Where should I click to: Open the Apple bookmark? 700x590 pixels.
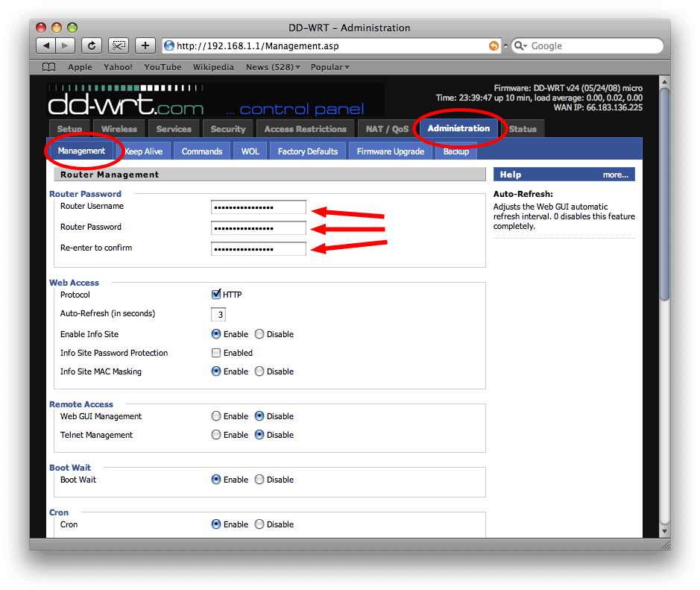point(80,67)
